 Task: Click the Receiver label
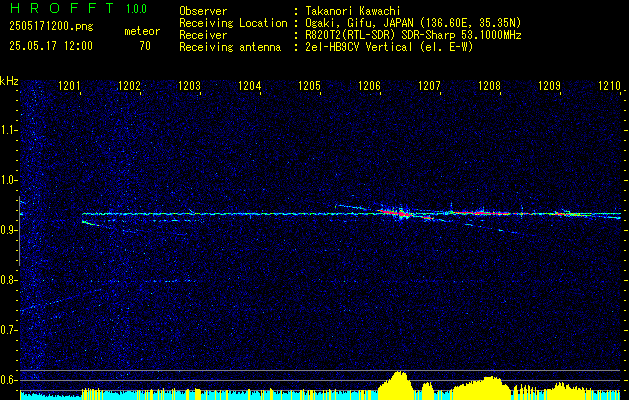(203, 35)
